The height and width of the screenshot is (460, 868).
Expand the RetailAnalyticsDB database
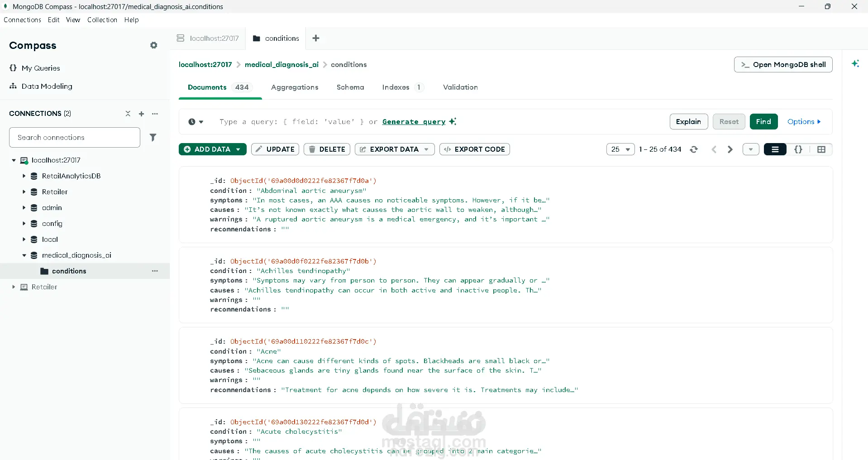(24, 176)
